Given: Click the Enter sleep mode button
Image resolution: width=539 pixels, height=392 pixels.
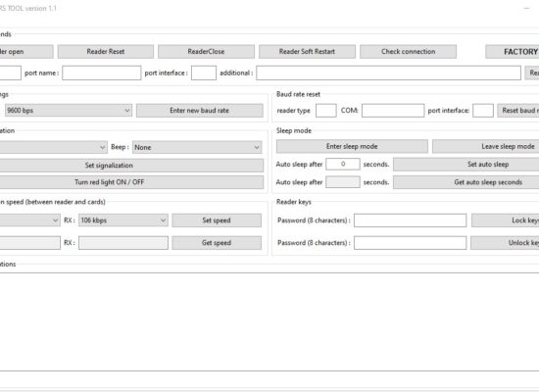Looking at the screenshot, I should pos(352,146).
